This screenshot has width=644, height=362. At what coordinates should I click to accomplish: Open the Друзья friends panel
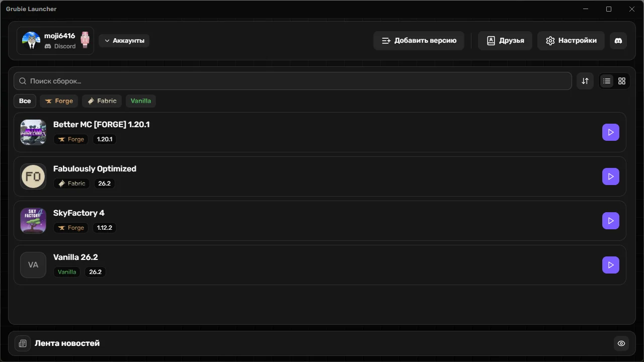(505, 41)
